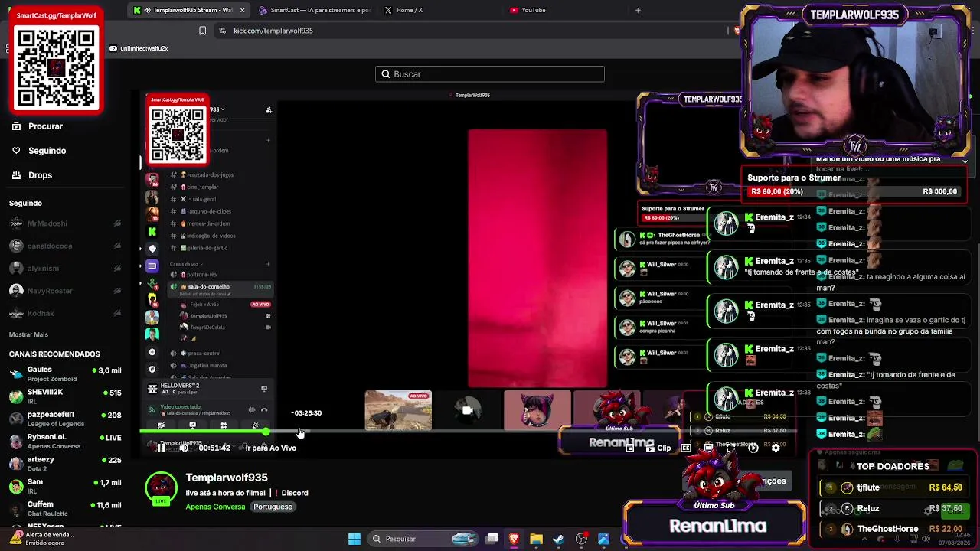Open canaldococa followed channel

[65, 246]
